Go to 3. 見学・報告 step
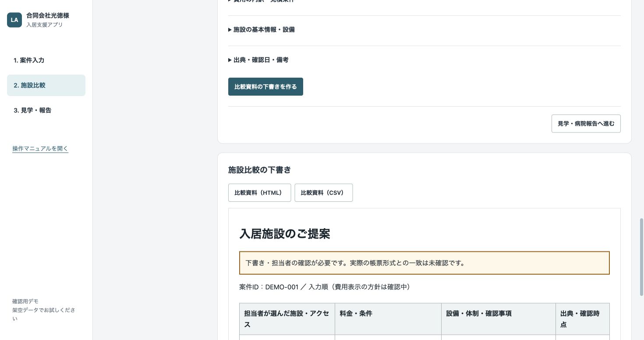The image size is (644, 340). pos(46,110)
